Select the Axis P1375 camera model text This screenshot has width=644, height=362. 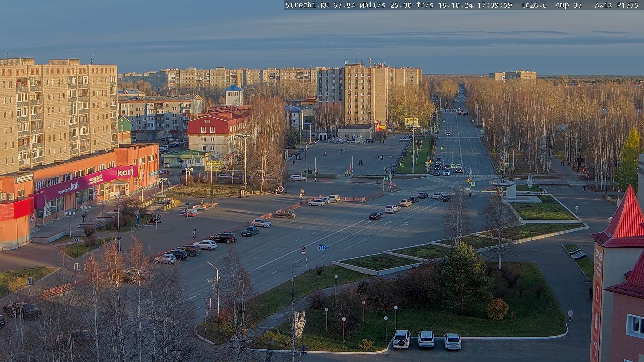pyautogui.click(x=616, y=5)
